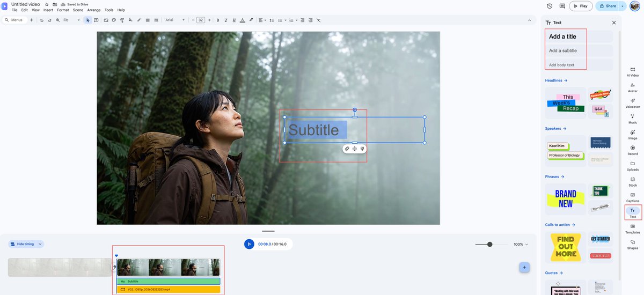Image resolution: width=644 pixels, height=295 pixels.
Task: Click Add body text
Action: 579,65
